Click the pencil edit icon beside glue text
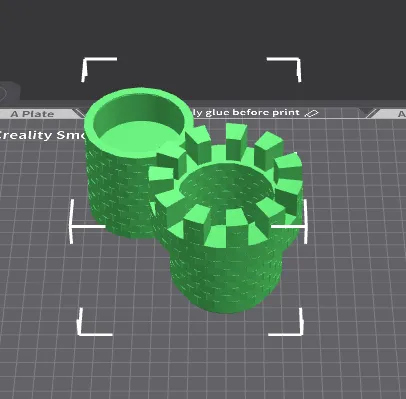406x399 pixels. coord(312,113)
